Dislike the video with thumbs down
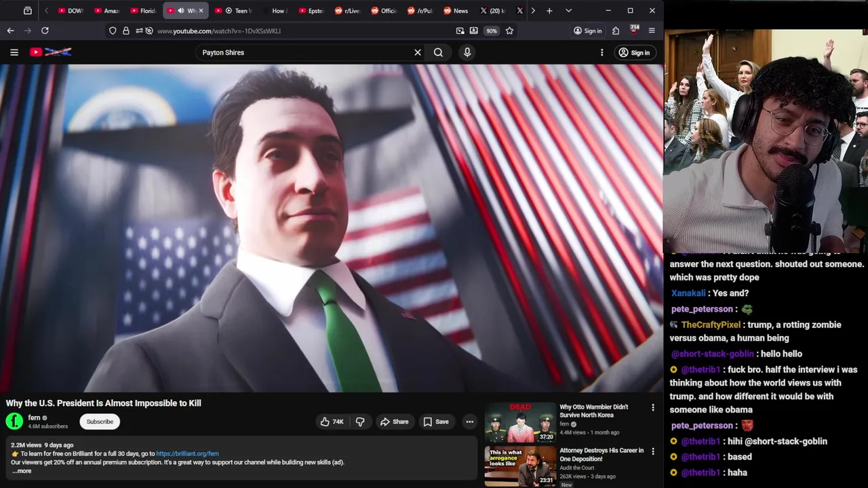The image size is (868, 488). click(360, 422)
